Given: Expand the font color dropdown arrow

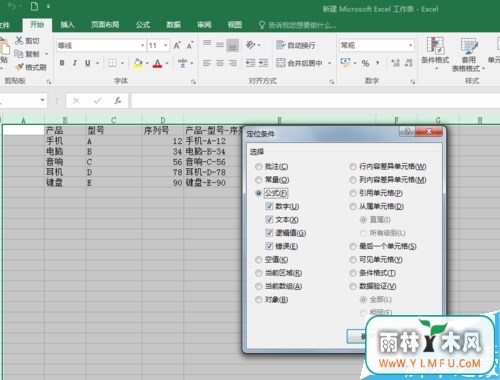Looking at the screenshot, I should [x=167, y=63].
